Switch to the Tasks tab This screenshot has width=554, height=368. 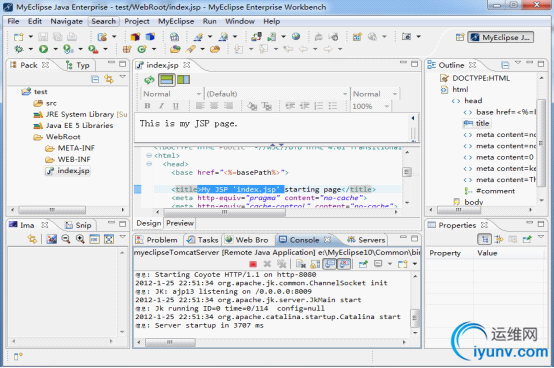[x=202, y=240]
